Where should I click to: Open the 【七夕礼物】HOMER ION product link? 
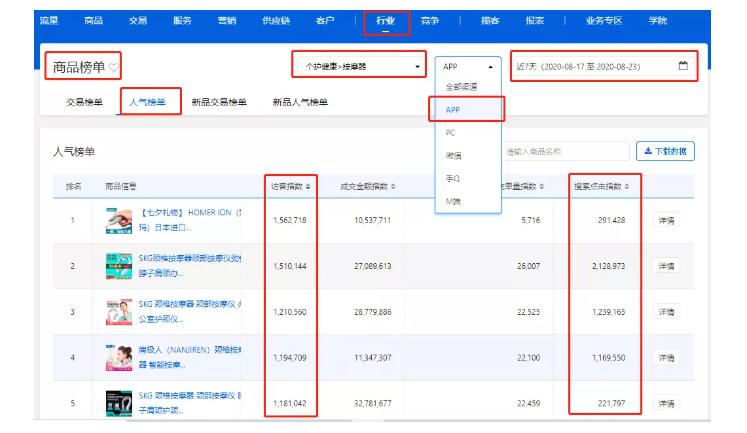tap(190, 220)
